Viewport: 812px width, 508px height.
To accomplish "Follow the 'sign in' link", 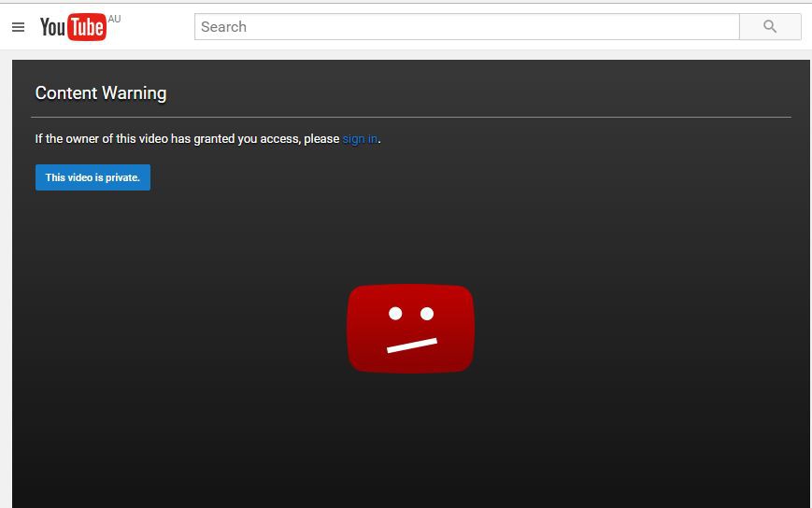I will 360,139.
